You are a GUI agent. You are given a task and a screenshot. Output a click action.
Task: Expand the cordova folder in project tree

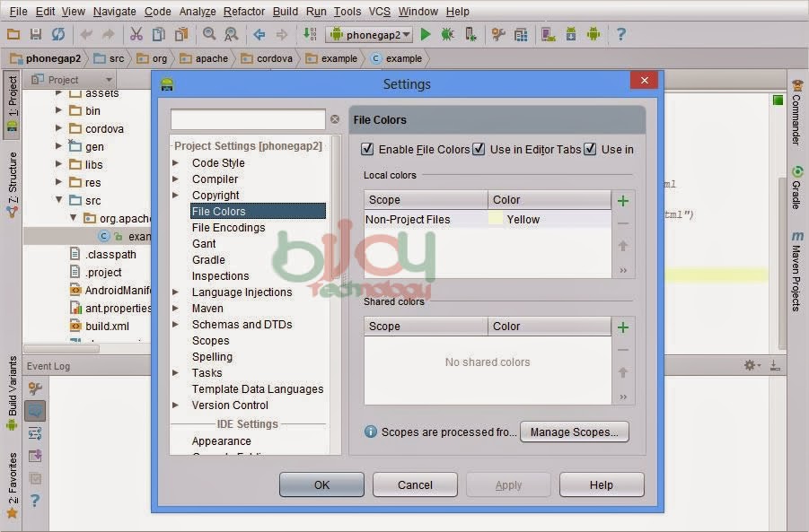59,128
